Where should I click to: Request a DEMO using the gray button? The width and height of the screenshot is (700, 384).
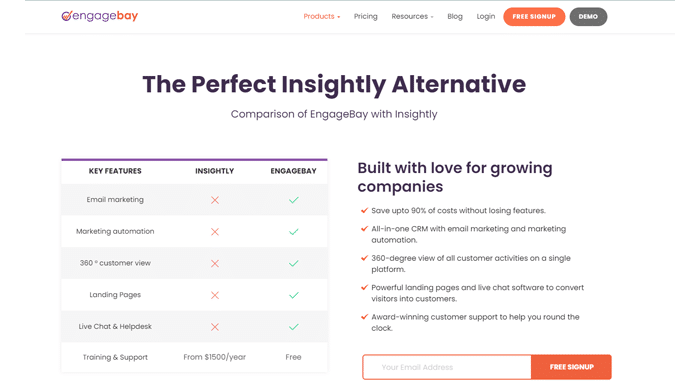coord(588,17)
